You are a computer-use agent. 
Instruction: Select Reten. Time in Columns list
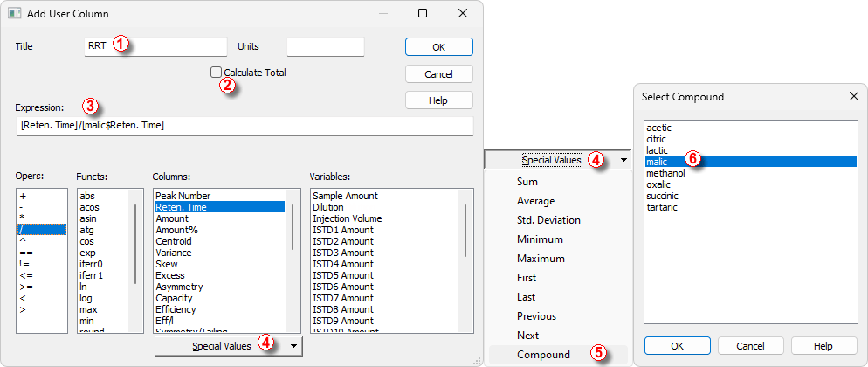pyautogui.click(x=220, y=207)
